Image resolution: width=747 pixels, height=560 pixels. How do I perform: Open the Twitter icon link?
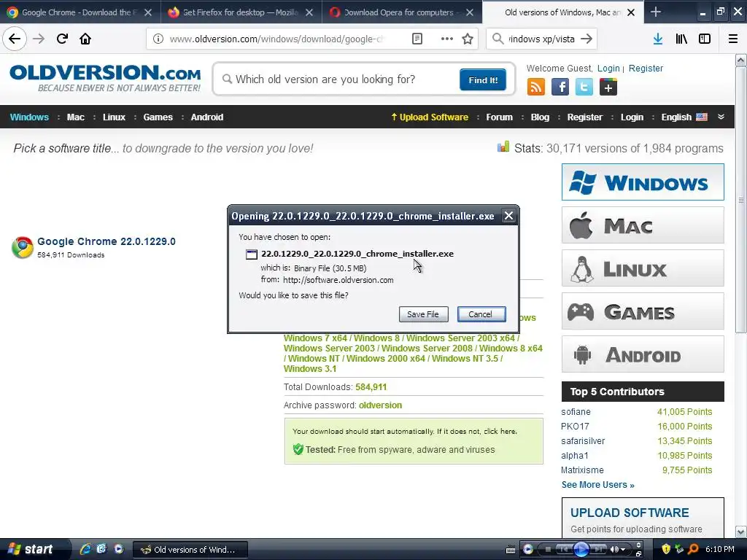[x=584, y=87]
